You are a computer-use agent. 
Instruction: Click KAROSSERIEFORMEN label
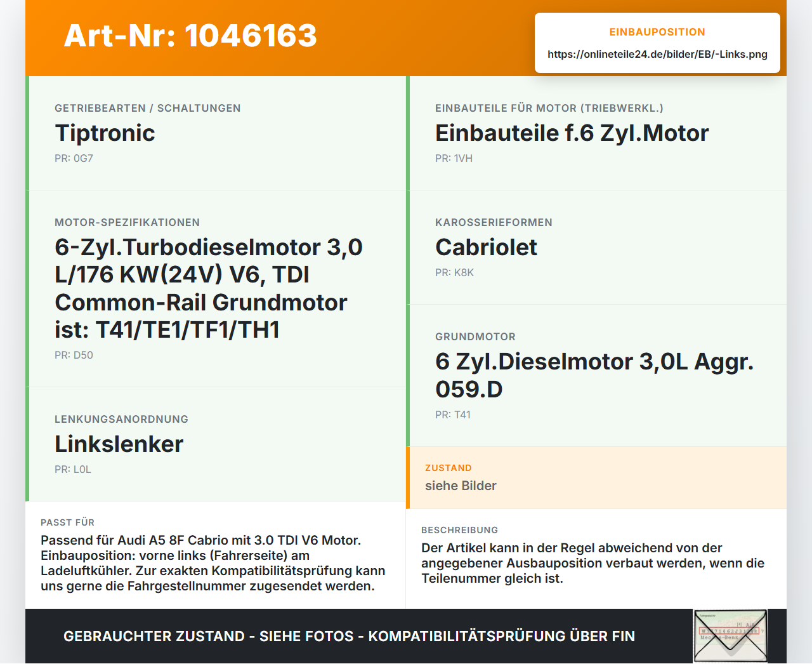494,222
